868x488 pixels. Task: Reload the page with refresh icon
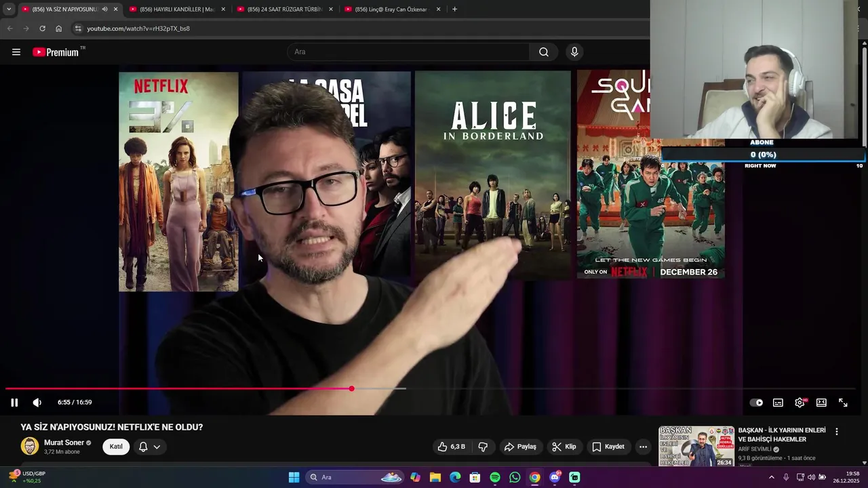[x=42, y=28]
